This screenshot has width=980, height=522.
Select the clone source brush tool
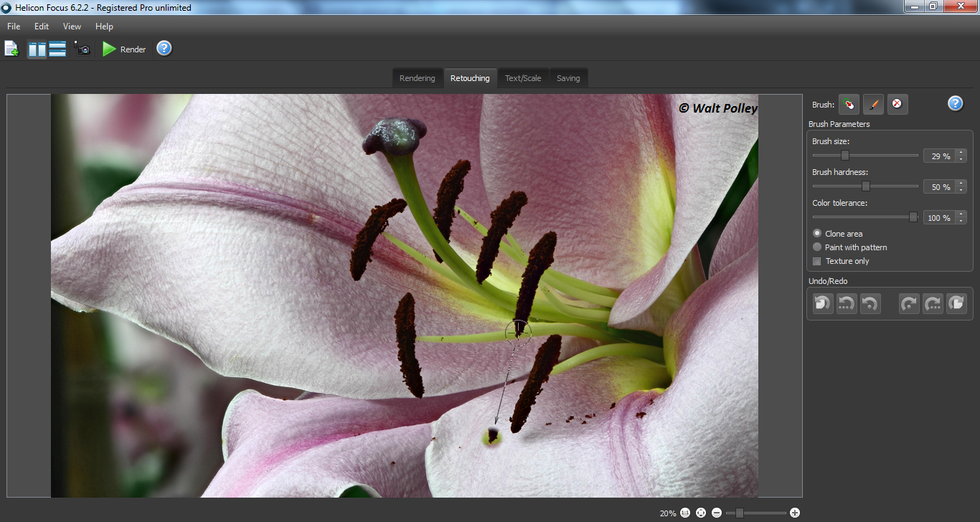click(x=849, y=104)
